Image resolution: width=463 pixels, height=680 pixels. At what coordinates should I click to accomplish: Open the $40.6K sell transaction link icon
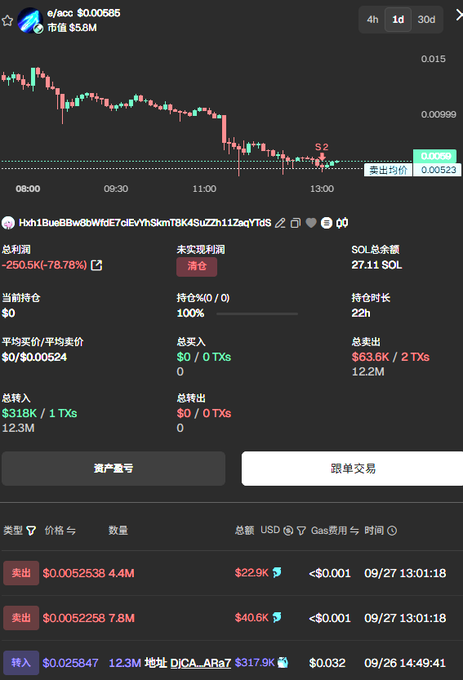[x=277, y=617]
